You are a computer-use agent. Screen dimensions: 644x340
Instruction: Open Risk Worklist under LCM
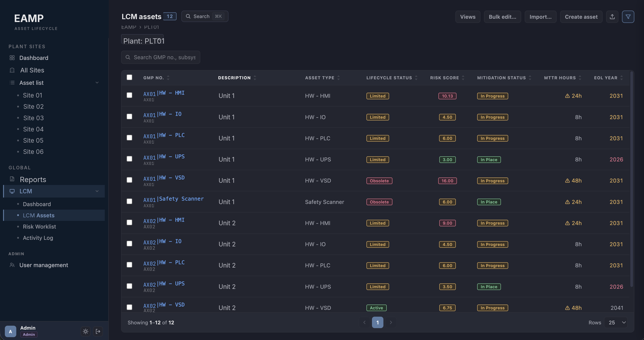[x=39, y=227]
